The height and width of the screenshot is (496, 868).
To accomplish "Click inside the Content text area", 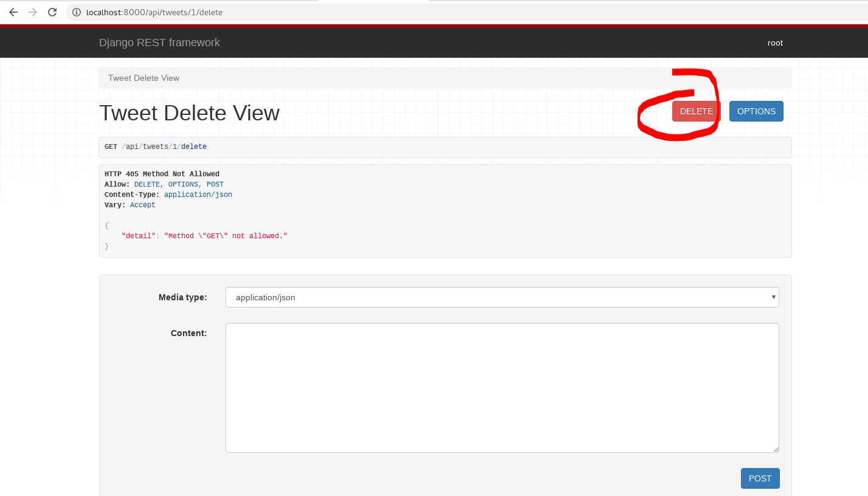I will [x=502, y=388].
